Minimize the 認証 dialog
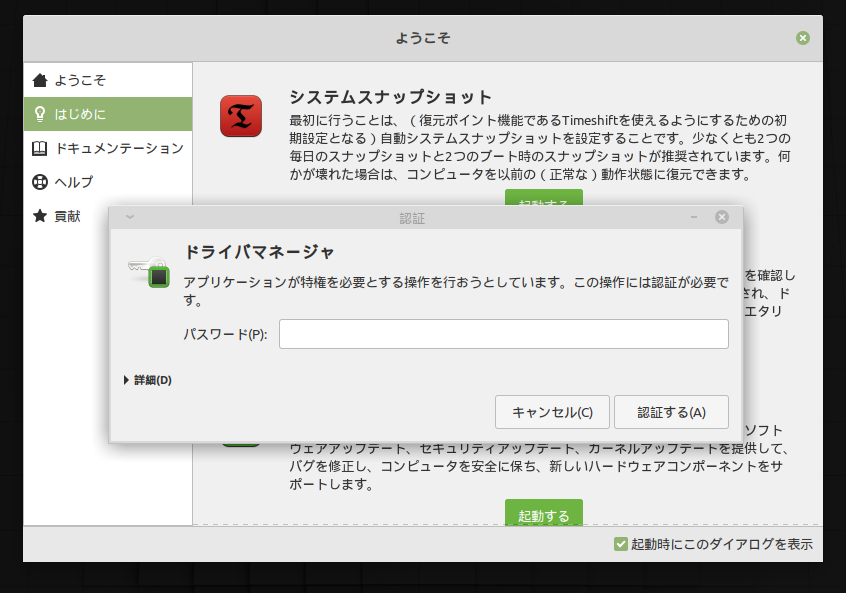Screen dimensions: 846x593 (x=694, y=217)
